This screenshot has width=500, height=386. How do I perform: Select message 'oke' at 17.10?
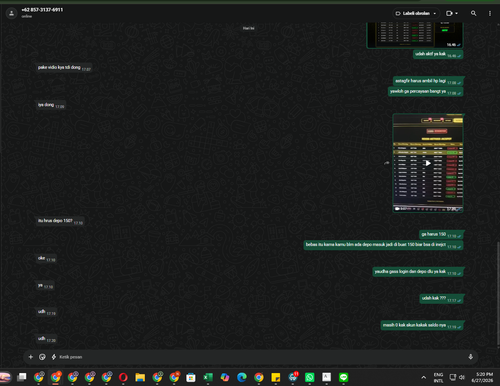(46, 258)
